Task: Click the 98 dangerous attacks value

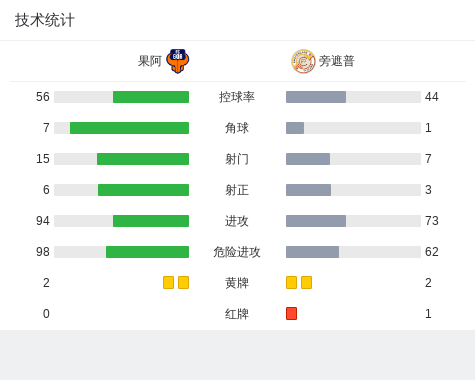Action: click(43, 252)
